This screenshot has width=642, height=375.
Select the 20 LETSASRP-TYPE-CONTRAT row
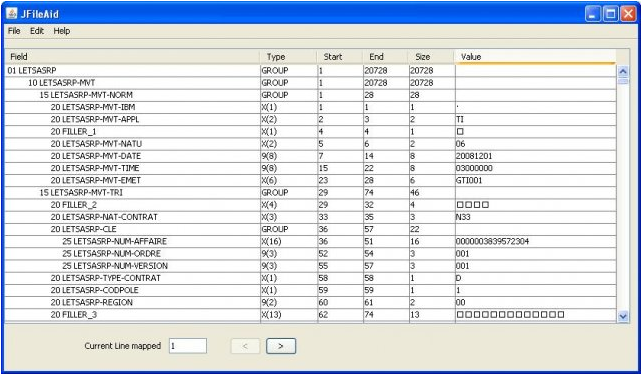(311, 278)
